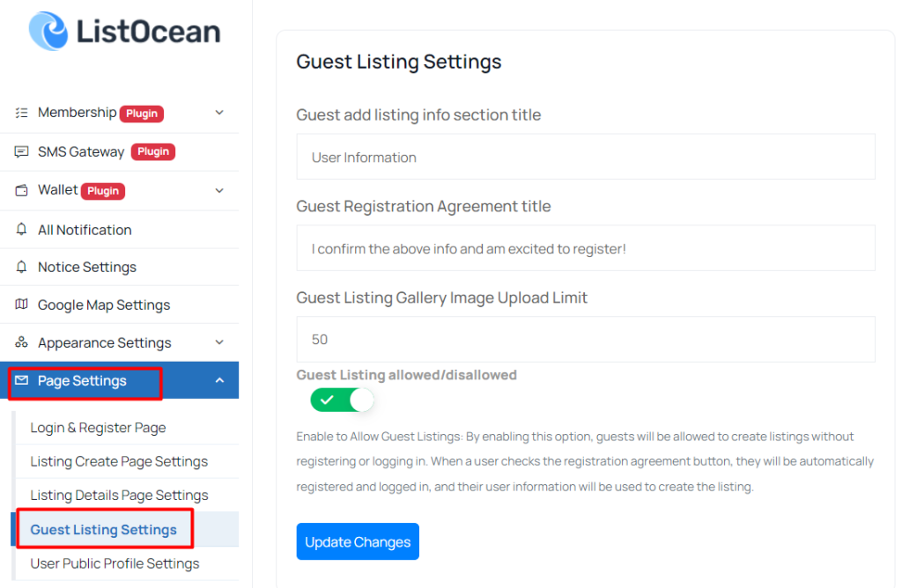The height and width of the screenshot is (588, 902).
Task: Open Login & Register Page submenu item
Action: (98, 428)
